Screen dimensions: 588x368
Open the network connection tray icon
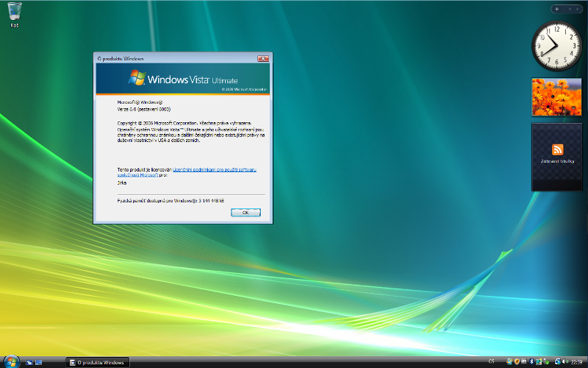coord(558,361)
